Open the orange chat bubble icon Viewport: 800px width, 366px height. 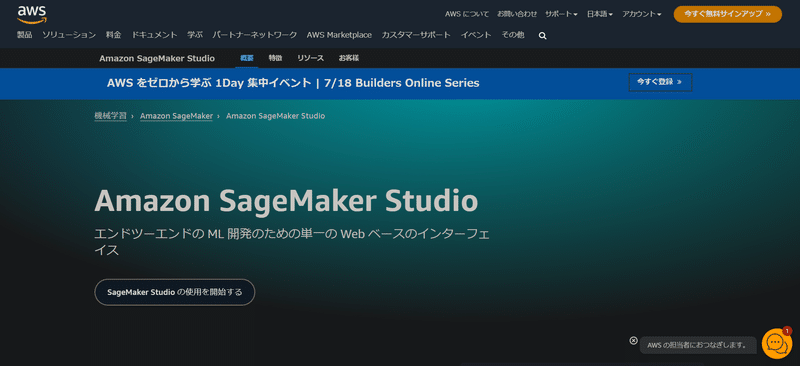pyautogui.click(x=777, y=343)
